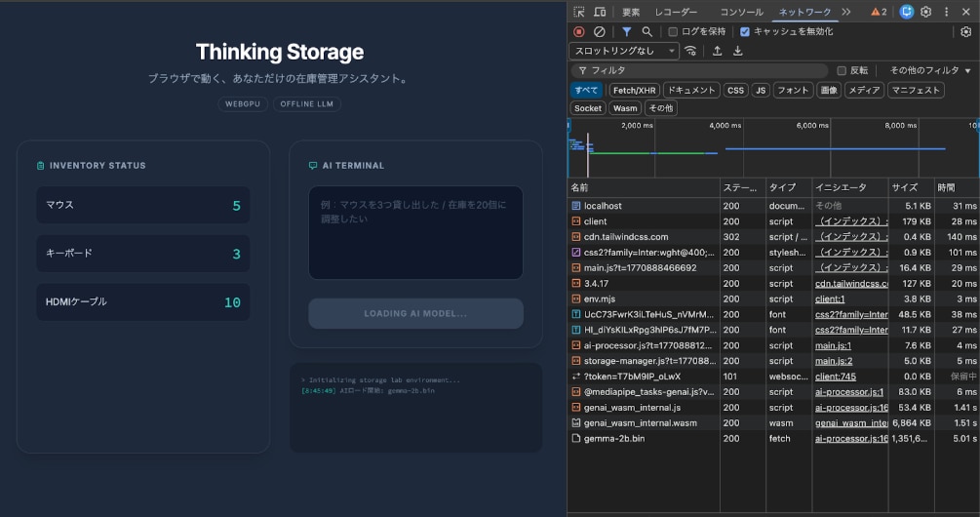Open the スロットリングなし throttling dropdown
This screenshot has height=517, width=980.
click(x=625, y=51)
